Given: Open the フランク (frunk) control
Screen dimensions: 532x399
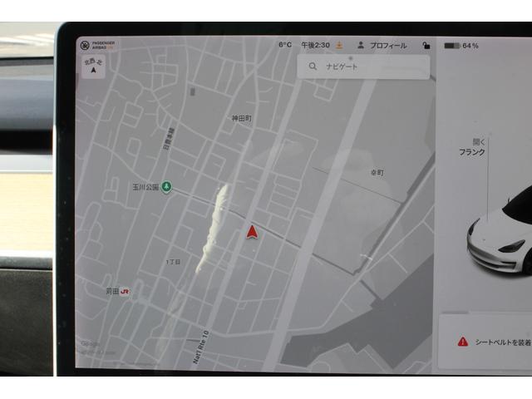Looking at the screenshot, I should pyautogui.click(x=473, y=148).
